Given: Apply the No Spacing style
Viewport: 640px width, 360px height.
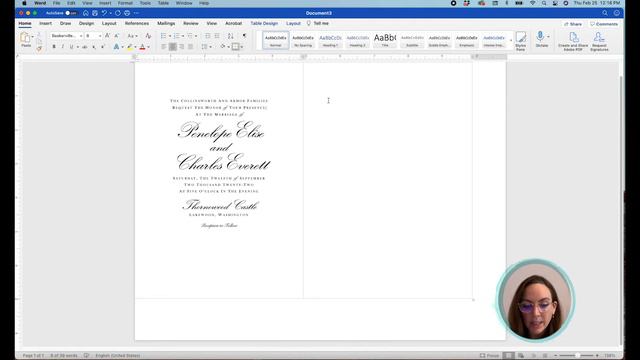Looking at the screenshot, I should [x=303, y=40].
